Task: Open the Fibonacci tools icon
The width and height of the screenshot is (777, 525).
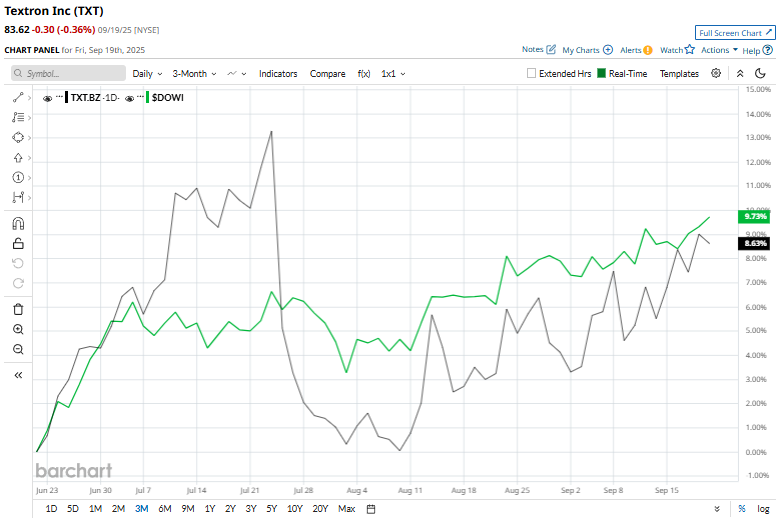Action: pyautogui.click(x=18, y=117)
